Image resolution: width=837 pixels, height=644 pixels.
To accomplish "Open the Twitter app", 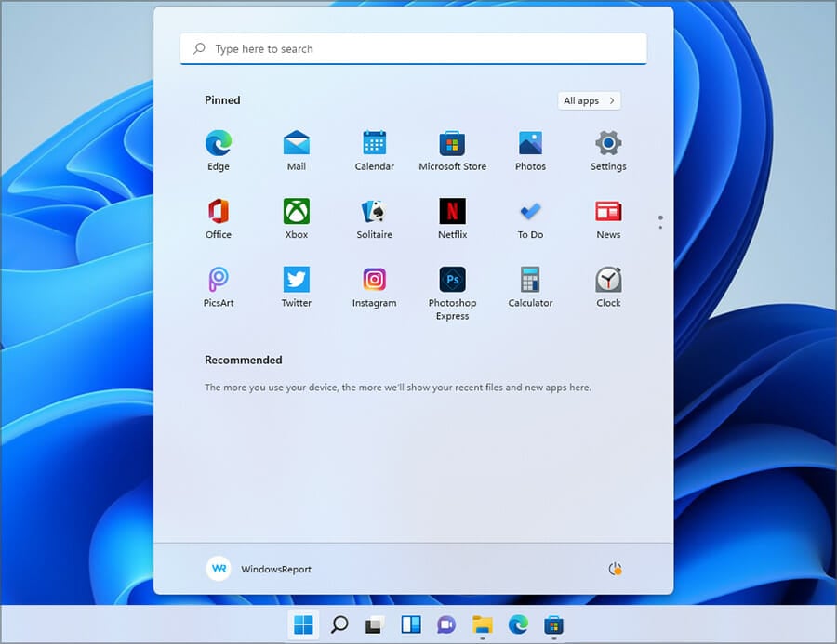I will [297, 287].
